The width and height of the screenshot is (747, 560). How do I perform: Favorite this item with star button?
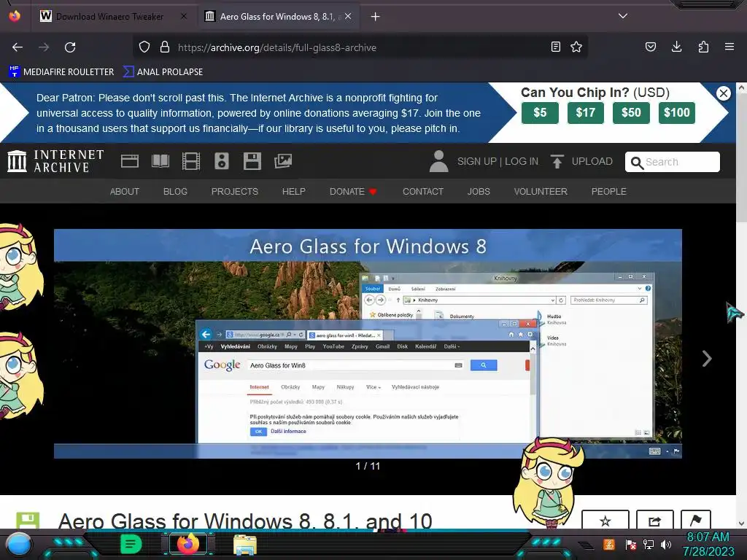tap(605, 520)
